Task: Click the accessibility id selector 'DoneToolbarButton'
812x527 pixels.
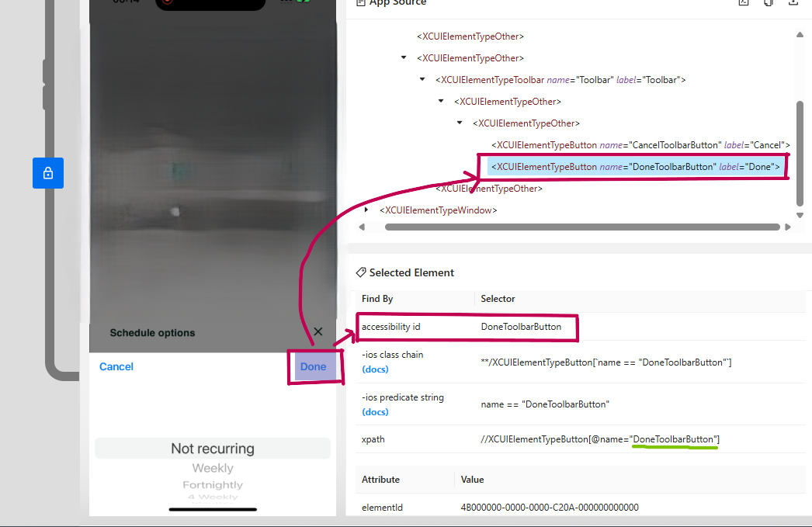Action: [x=521, y=327]
